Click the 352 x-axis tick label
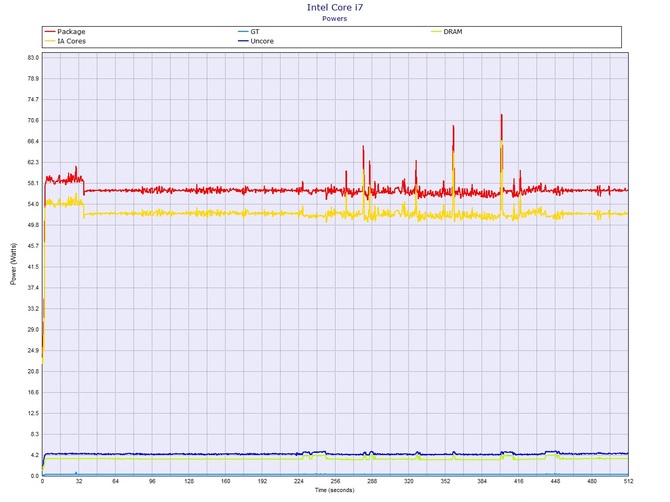Viewport: 670px width, 502px height. 445,481
